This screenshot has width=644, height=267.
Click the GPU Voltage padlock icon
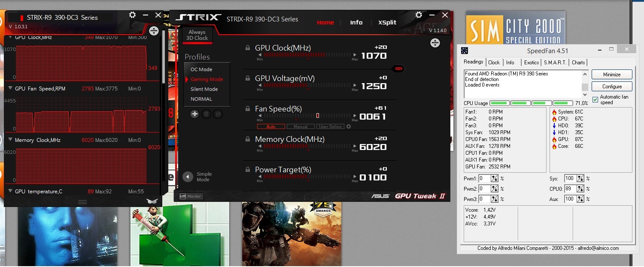[247, 78]
